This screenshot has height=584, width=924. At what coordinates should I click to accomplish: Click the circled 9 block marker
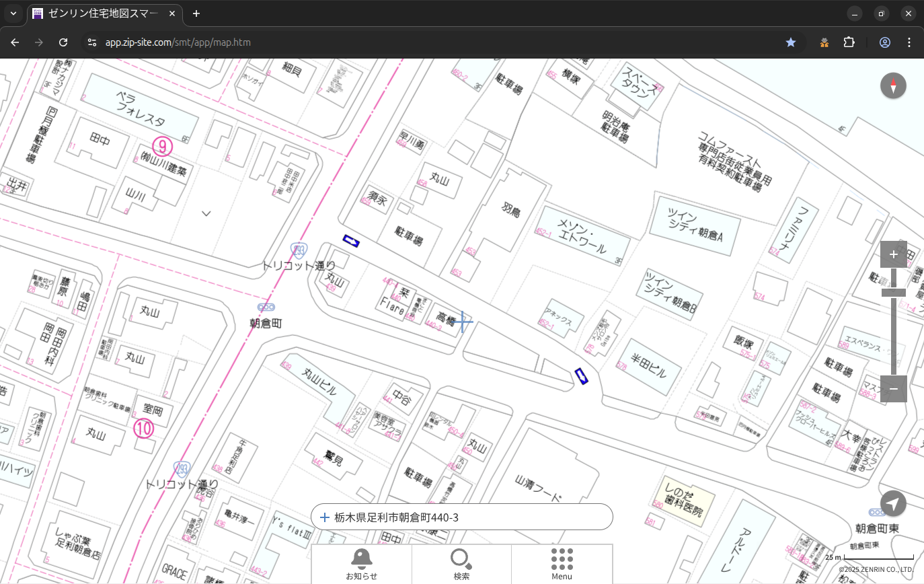tap(163, 145)
